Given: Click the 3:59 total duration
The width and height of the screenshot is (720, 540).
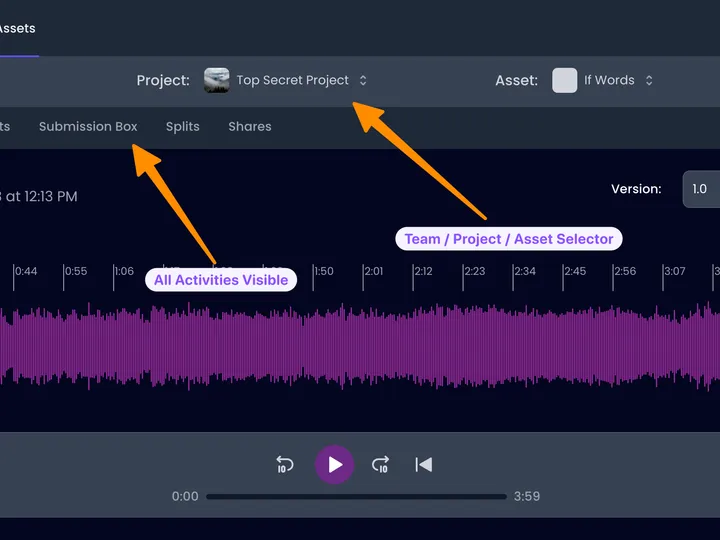Looking at the screenshot, I should (527, 496).
